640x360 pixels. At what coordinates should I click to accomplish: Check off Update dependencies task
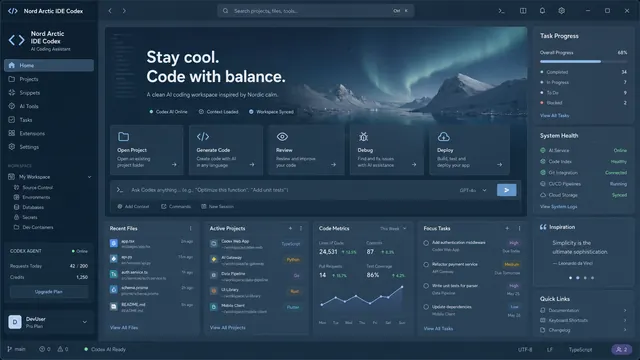tap(426, 307)
